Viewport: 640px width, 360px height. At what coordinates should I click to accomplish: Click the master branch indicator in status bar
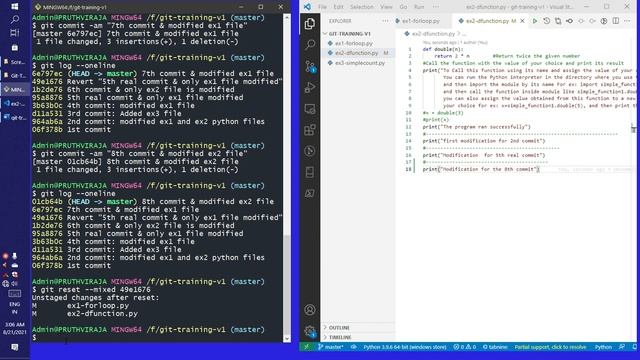coord(331,347)
